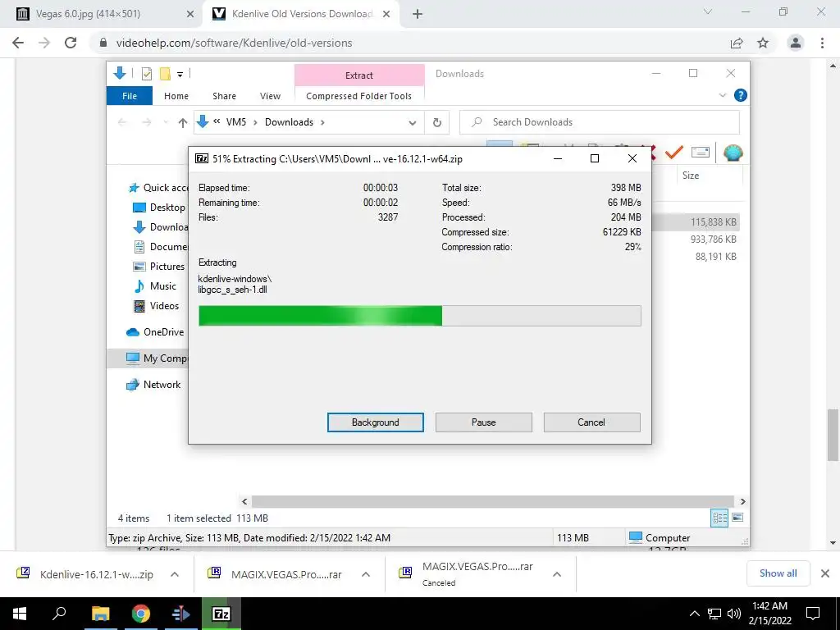Screen dimensions: 840x630
Task: Click the Explorer help question mark icon
Action: click(x=741, y=95)
